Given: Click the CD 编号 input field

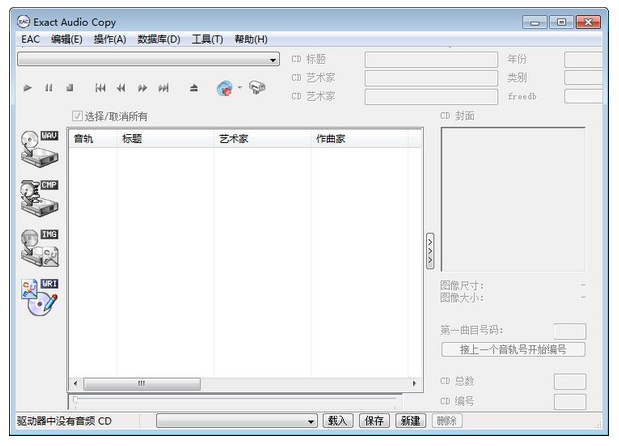Looking at the screenshot, I should pyautogui.click(x=570, y=402).
